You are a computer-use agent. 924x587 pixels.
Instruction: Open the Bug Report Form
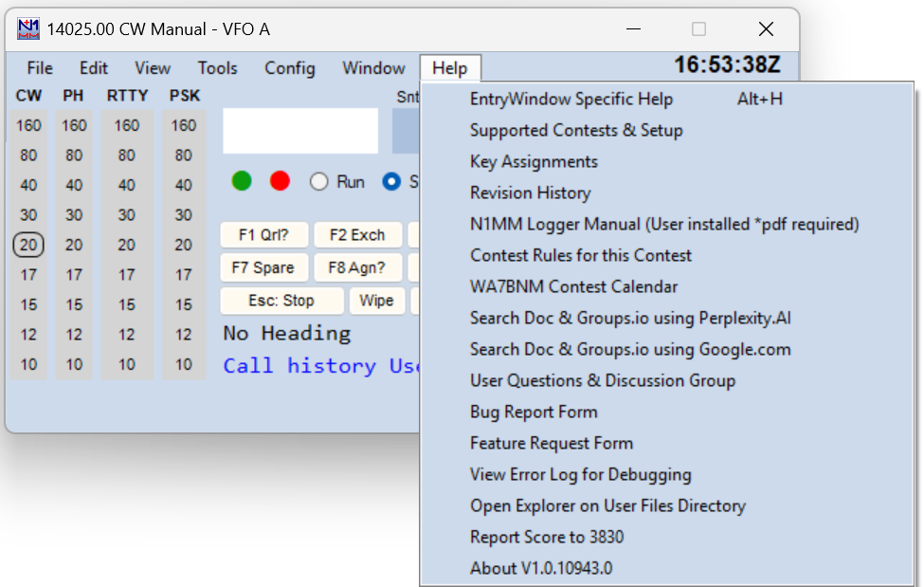point(534,412)
